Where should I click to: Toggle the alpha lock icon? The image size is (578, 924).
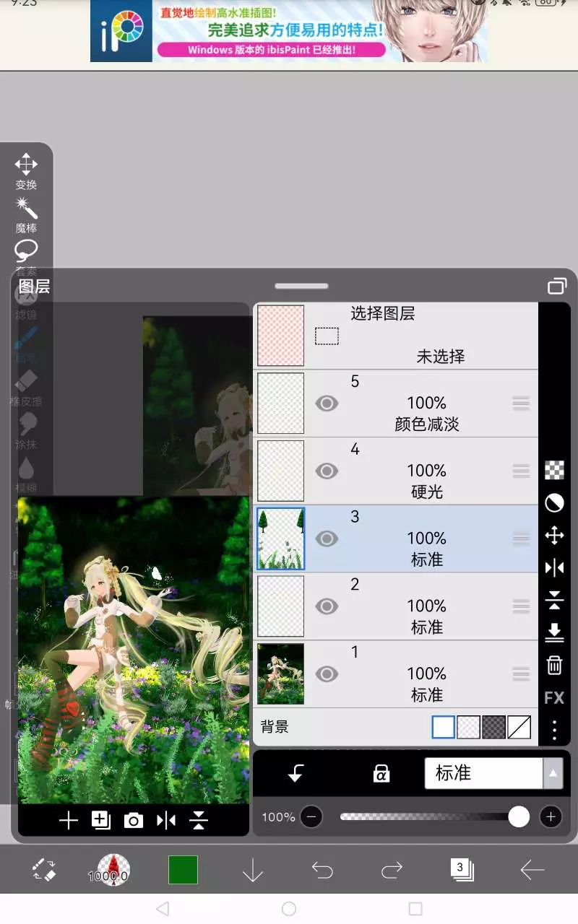tap(381, 774)
